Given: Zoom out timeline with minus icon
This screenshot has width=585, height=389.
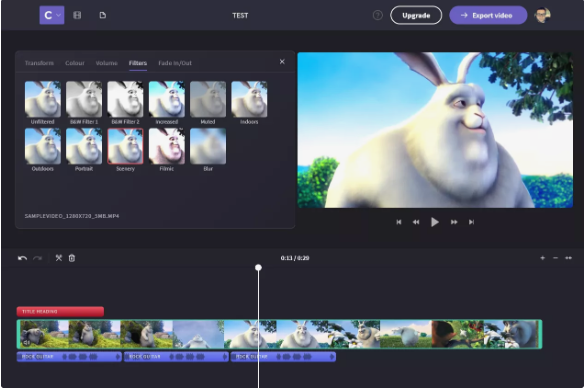Looking at the screenshot, I should click(556, 258).
